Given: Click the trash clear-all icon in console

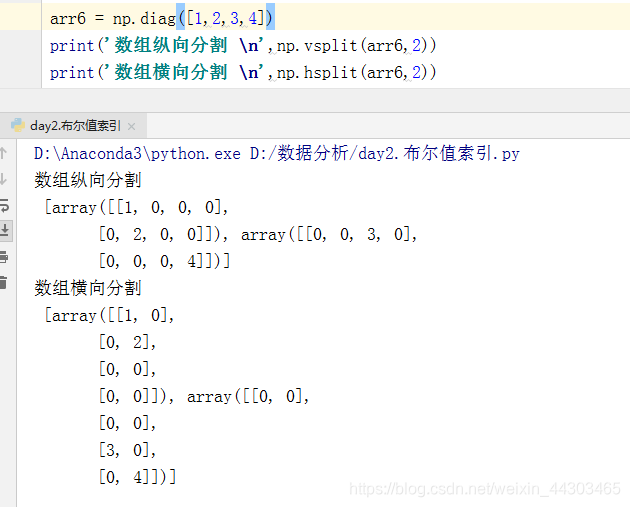Looking at the screenshot, I should coord(4,282).
